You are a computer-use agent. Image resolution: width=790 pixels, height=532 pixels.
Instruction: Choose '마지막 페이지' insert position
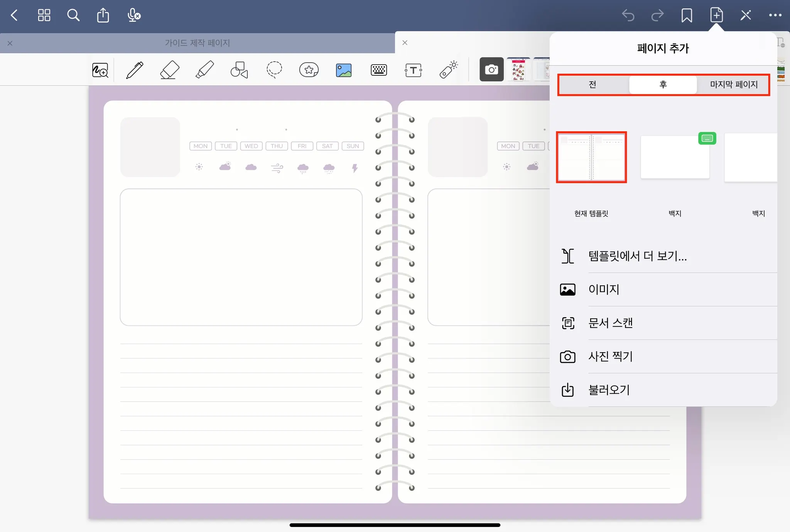click(x=734, y=84)
